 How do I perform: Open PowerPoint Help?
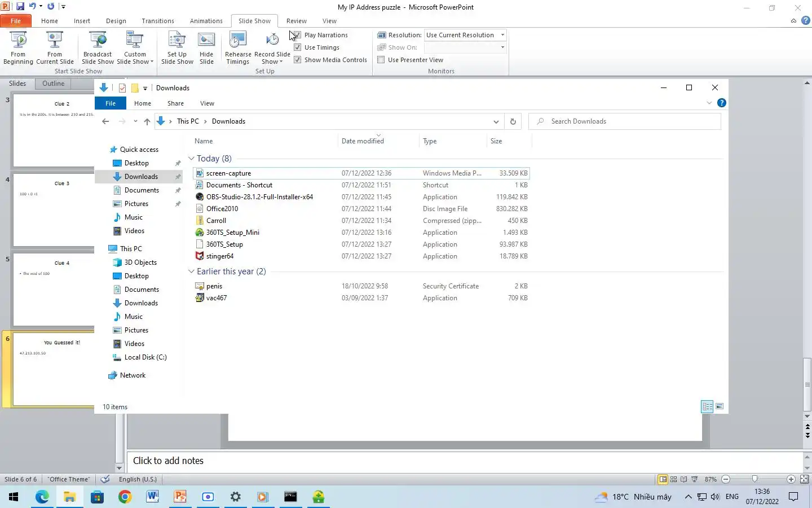[805, 21]
